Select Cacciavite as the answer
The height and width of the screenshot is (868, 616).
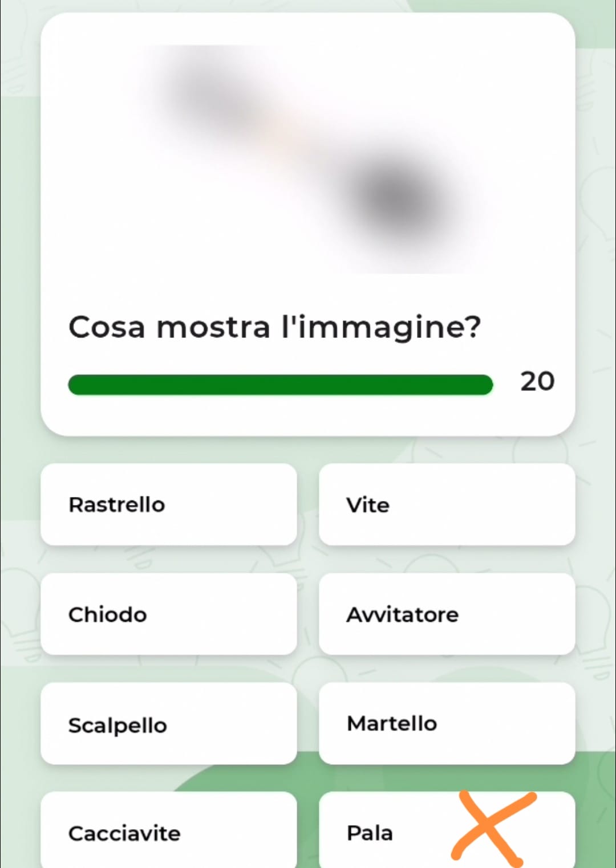[169, 831]
